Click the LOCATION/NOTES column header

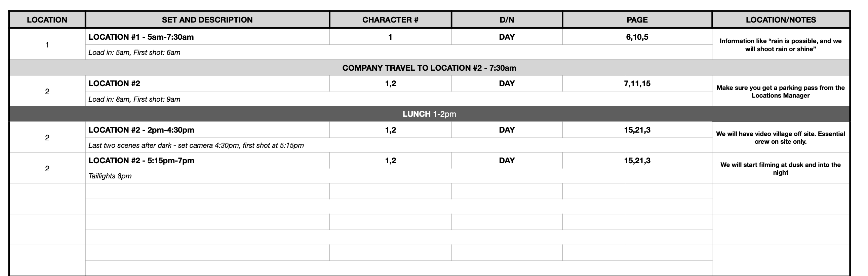pos(781,20)
